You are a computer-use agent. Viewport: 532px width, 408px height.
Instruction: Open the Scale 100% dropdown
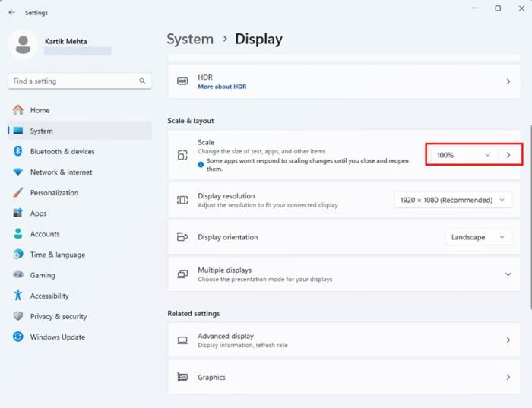pyautogui.click(x=464, y=155)
